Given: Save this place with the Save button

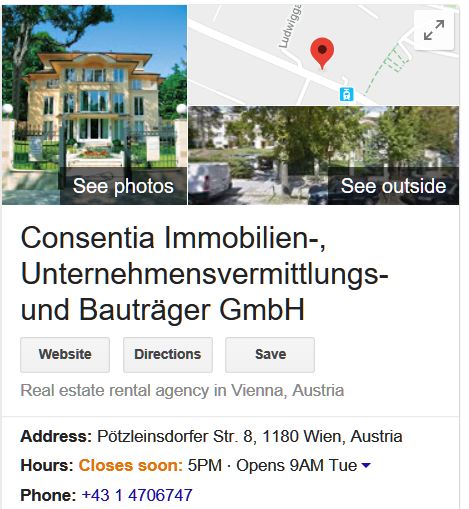Looking at the screenshot, I should point(270,354).
